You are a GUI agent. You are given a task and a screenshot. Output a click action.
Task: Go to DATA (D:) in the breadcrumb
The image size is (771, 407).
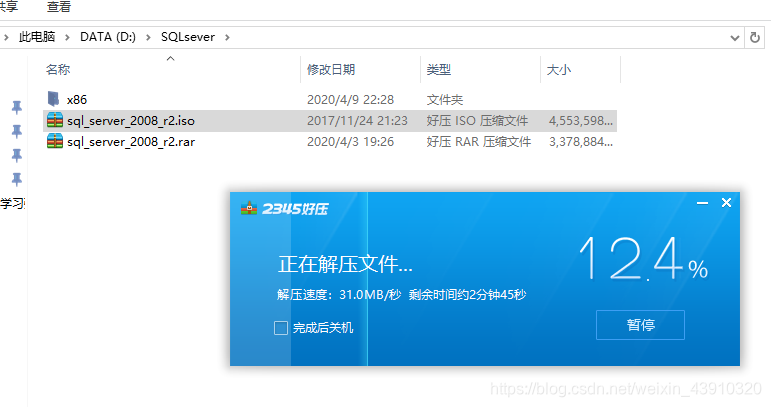pyautogui.click(x=108, y=37)
